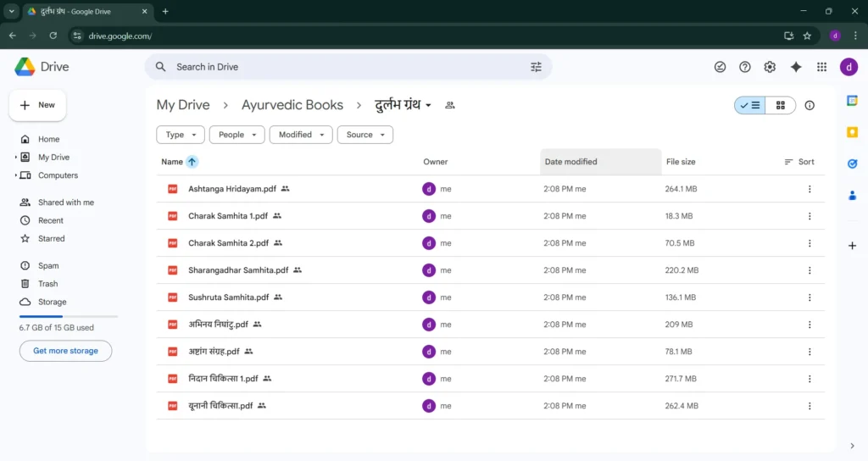Switch to grid layout view

pos(780,105)
